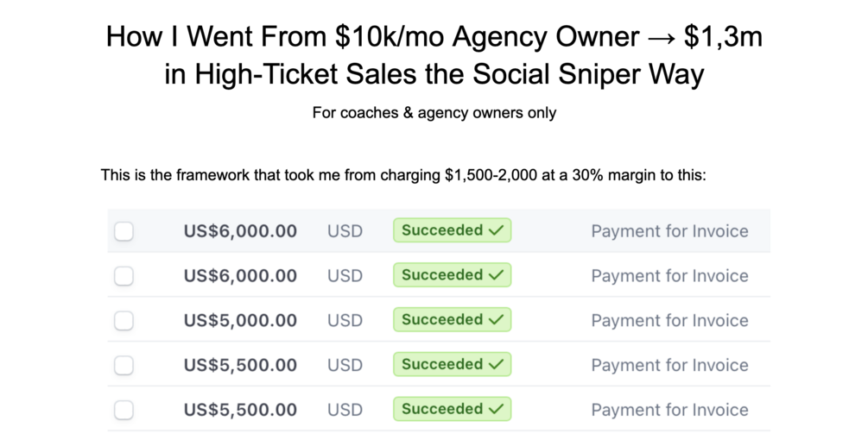Click the sentence about charging $1,500-2,000

click(403, 176)
